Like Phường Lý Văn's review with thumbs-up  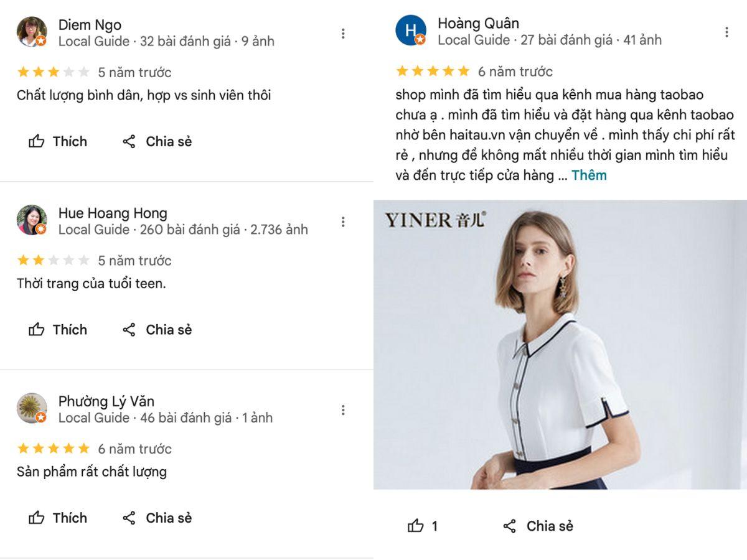(x=37, y=518)
